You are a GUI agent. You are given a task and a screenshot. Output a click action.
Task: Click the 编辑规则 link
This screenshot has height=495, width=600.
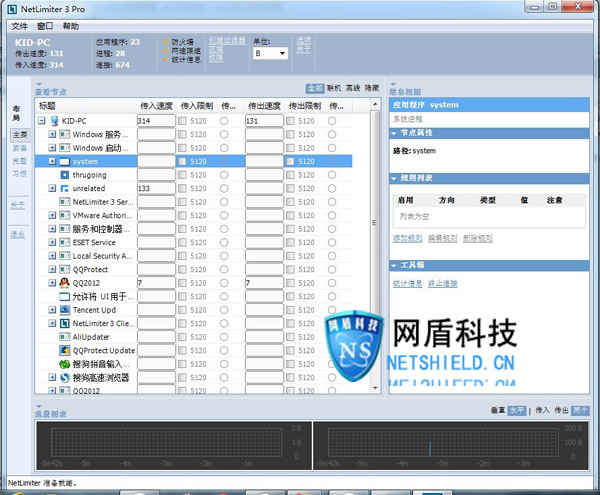pyautogui.click(x=443, y=238)
